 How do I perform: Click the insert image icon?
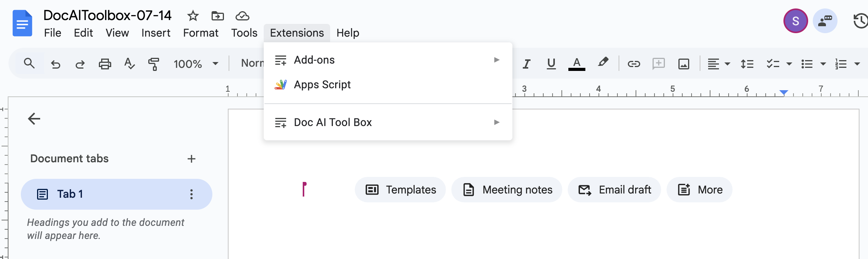pyautogui.click(x=683, y=64)
